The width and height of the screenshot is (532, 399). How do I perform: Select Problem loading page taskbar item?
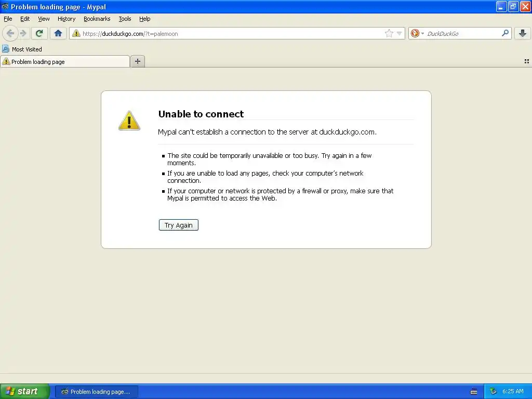(x=96, y=392)
